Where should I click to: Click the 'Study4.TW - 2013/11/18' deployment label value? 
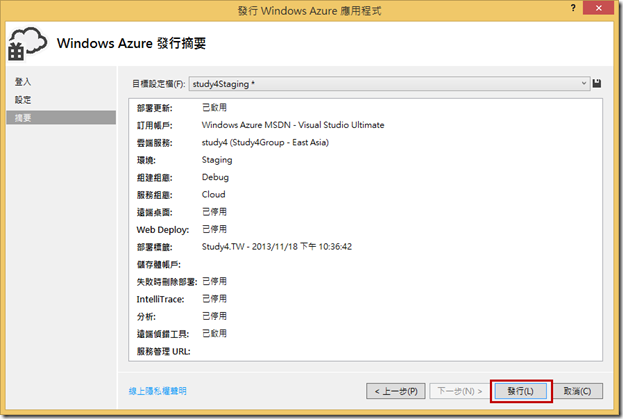[x=277, y=247]
